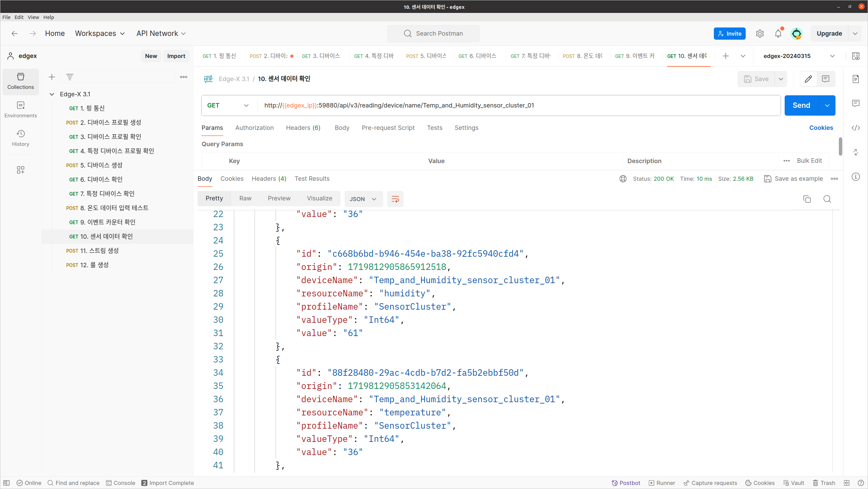Toggle the two-pane layout icon in status bar
The height and width of the screenshot is (489, 868).
pyautogui.click(x=847, y=483)
